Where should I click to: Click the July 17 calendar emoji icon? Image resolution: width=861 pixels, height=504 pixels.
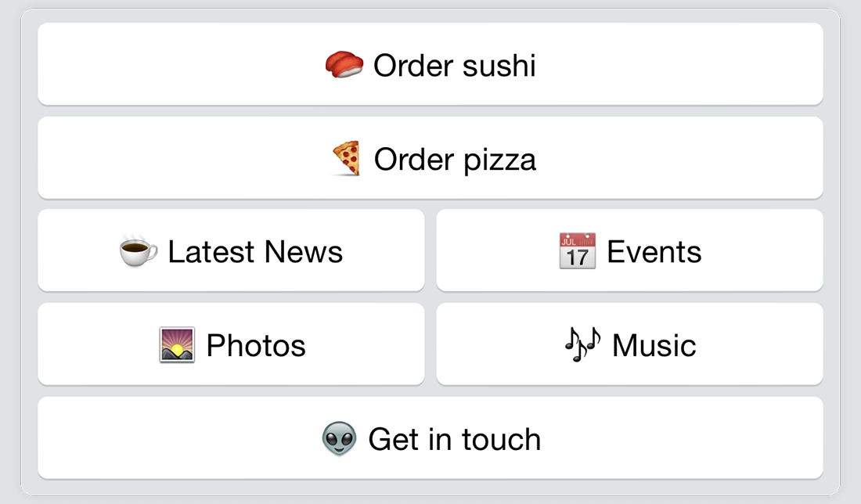pyautogui.click(x=578, y=251)
